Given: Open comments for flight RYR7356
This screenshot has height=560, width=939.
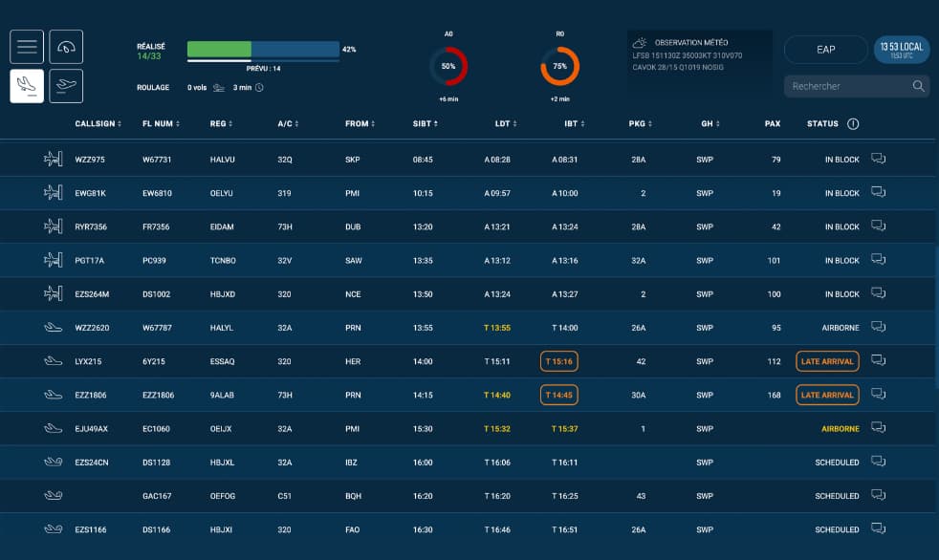Looking at the screenshot, I should (x=878, y=226).
